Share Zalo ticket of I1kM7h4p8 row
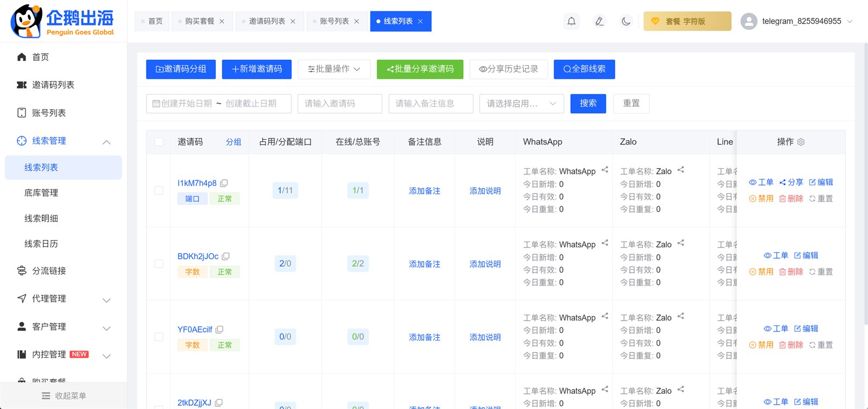 [681, 170]
